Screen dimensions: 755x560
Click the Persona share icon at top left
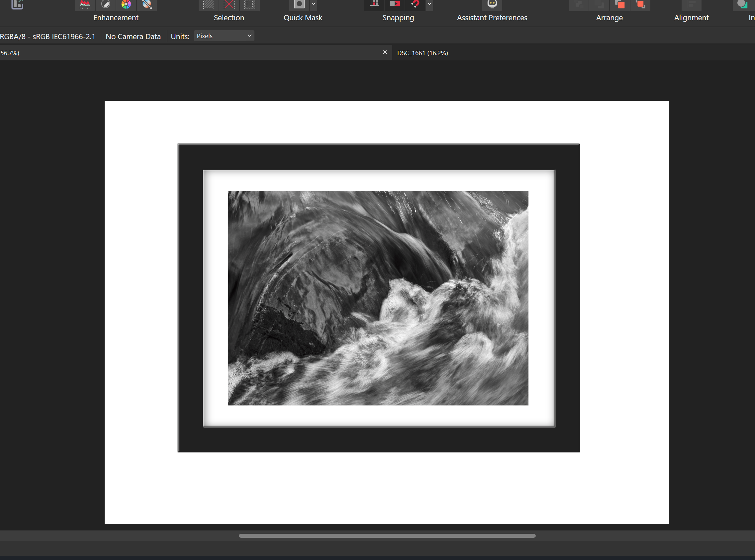[x=17, y=4]
